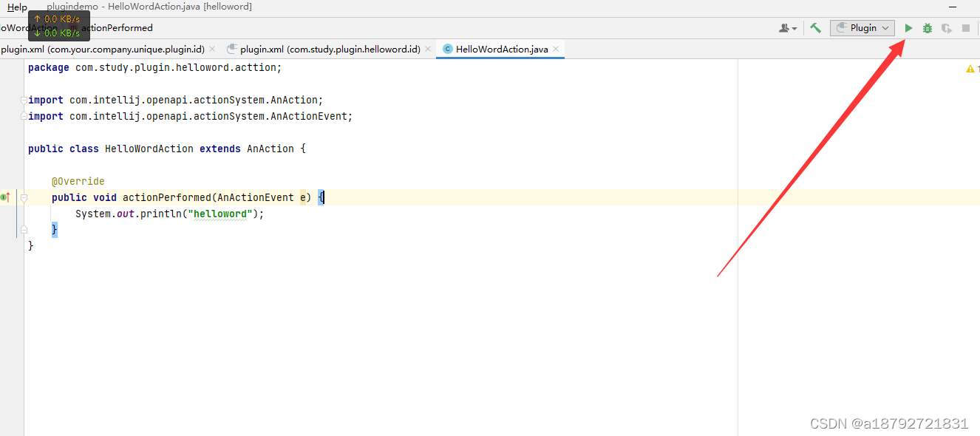Click the file icon on the HelloWordAction.java tab
This screenshot has width=980, height=436.
click(x=447, y=49)
